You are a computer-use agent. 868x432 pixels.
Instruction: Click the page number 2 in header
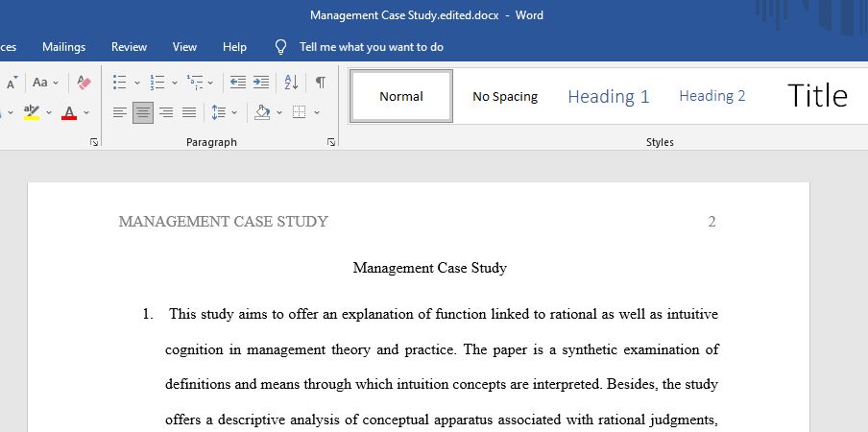(711, 222)
